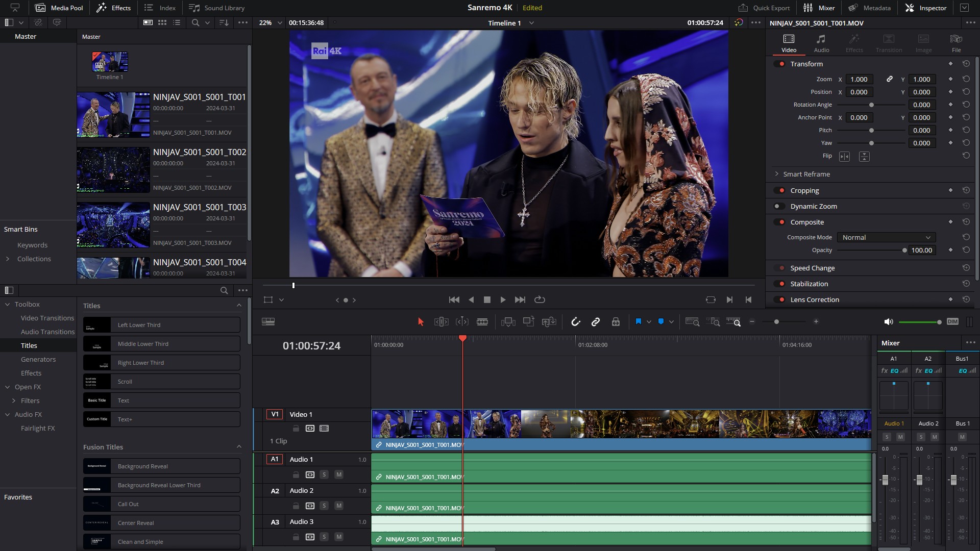Click the Overwrite Clip icon
The height and width of the screenshot is (551, 980).
pyautogui.click(x=529, y=322)
